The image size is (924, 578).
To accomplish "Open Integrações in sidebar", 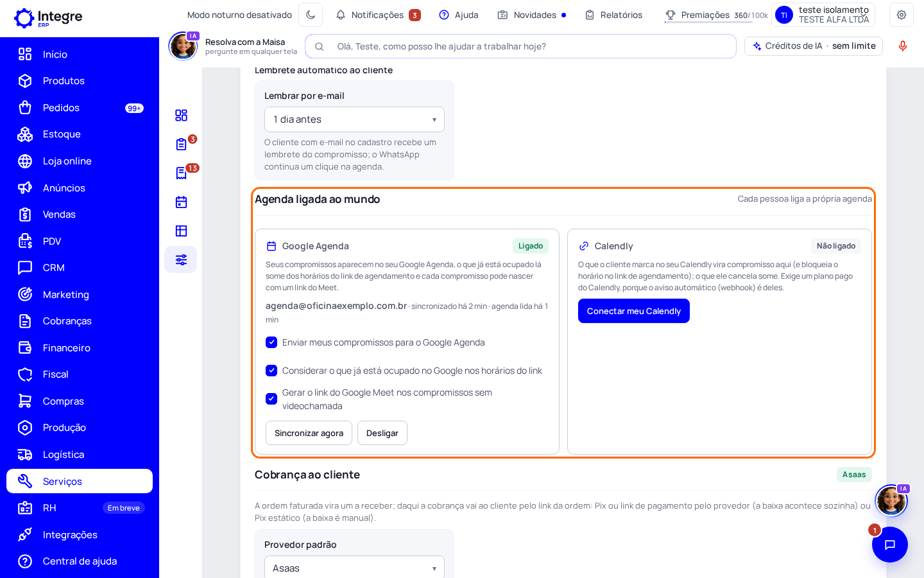I will point(80,534).
